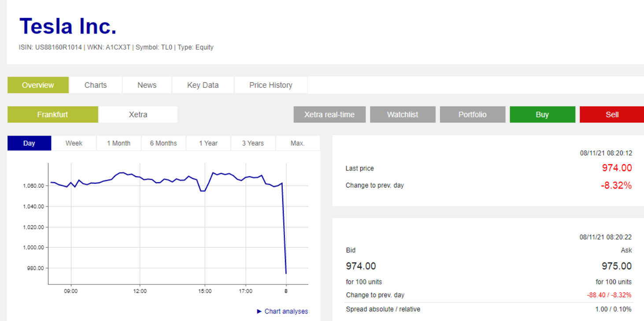Show the Max. chart range
The image size is (644, 321).
point(298,143)
